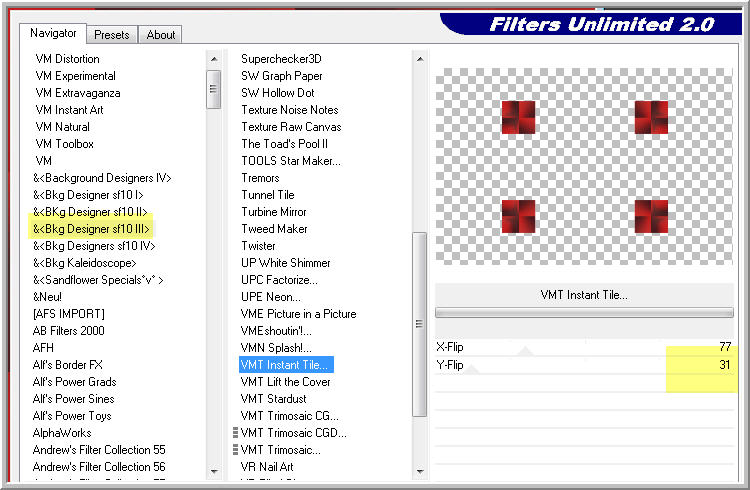Screen dimensions: 750x490
Task: Choose VMEshoutin'!... filter
Action: pyautogui.click(x=276, y=331)
